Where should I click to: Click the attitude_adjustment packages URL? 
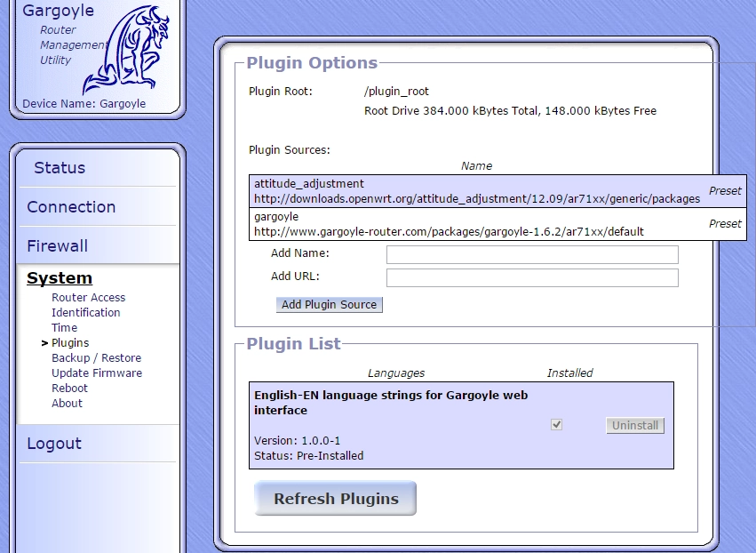(x=477, y=199)
